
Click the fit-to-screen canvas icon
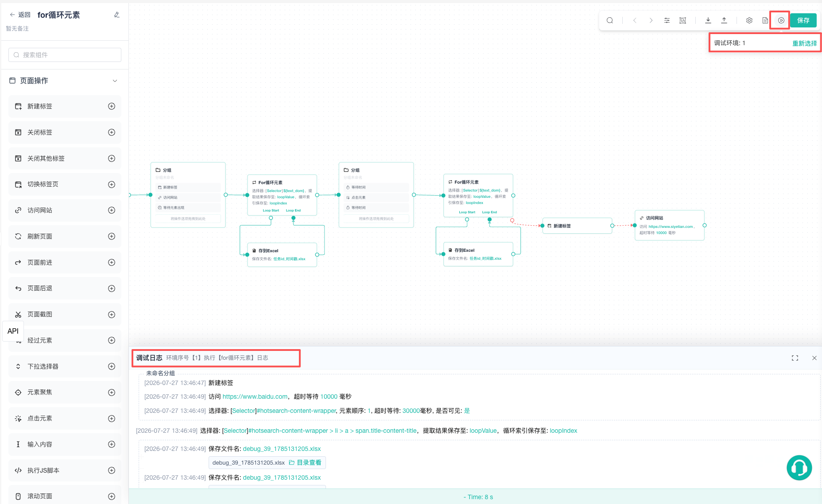click(x=683, y=20)
